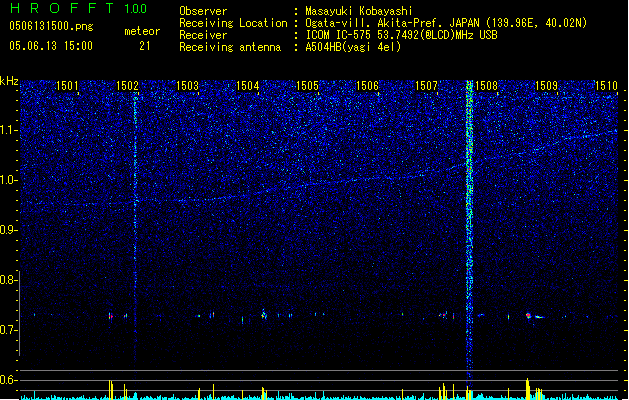Click the 1.1 frequency axis label
The width and height of the screenshot is (629, 400).
coord(8,130)
